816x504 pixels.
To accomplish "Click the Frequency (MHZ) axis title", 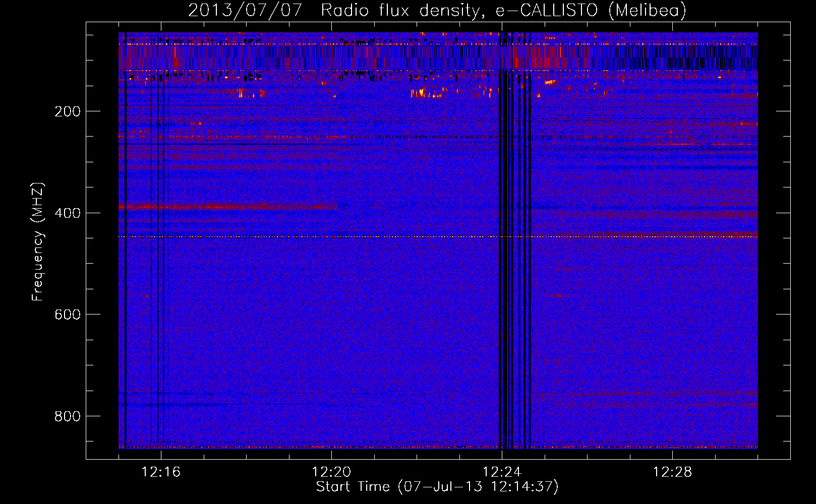I will [38, 242].
